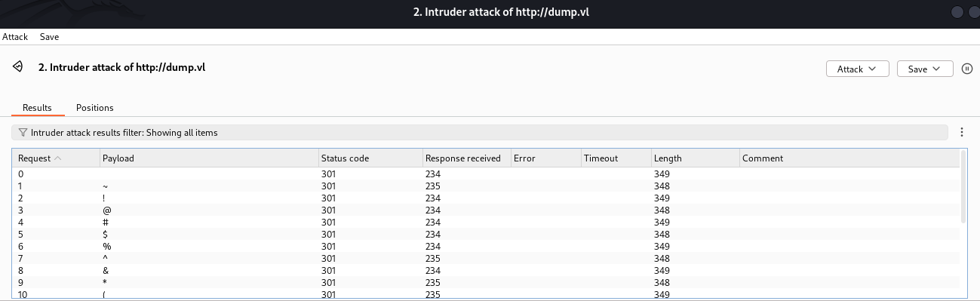Sort by Status code column header

[x=370, y=158]
